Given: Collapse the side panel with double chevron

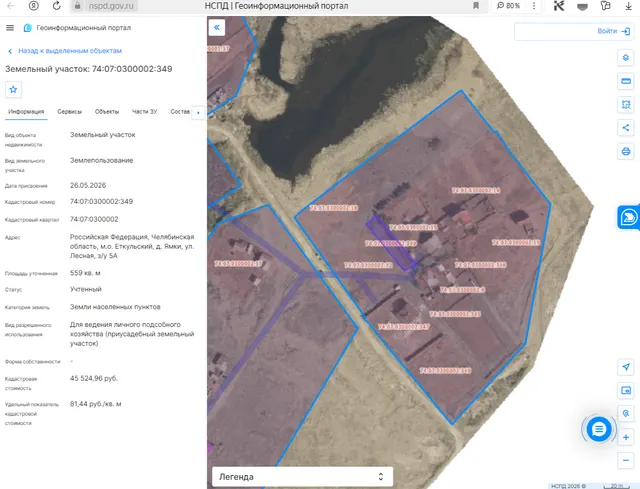Looking at the screenshot, I should [x=217, y=28].
